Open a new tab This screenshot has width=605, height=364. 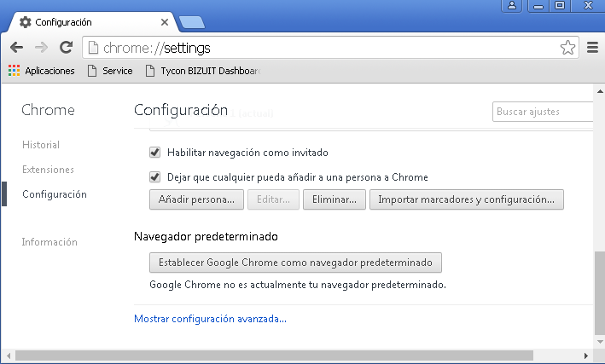[x=192, y=22]
